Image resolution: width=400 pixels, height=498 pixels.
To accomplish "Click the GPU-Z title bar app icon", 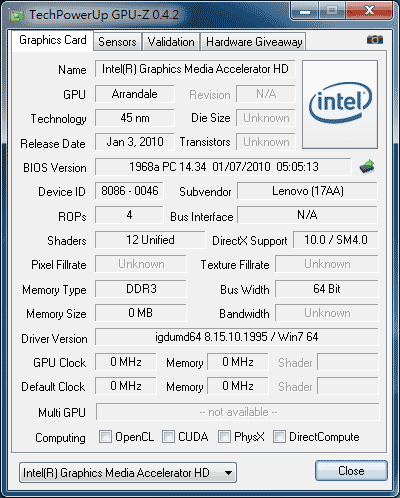I will click(17, 15).
